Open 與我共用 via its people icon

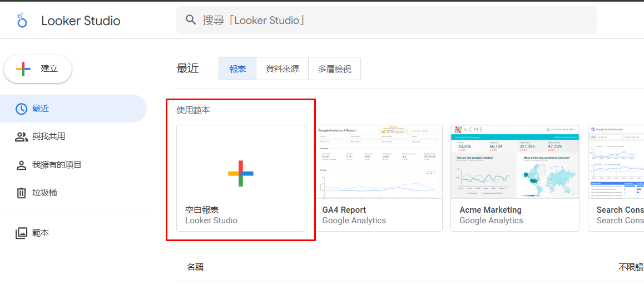click(21, 136)
